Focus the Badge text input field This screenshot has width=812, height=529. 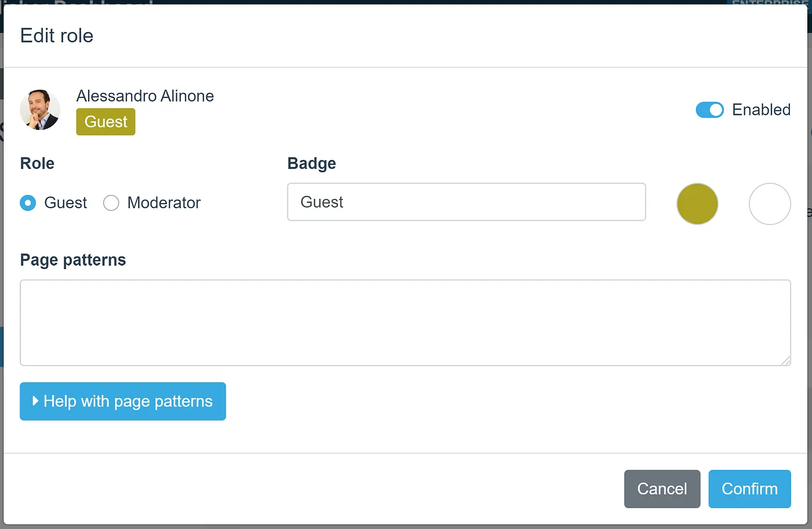pos(466,202)
